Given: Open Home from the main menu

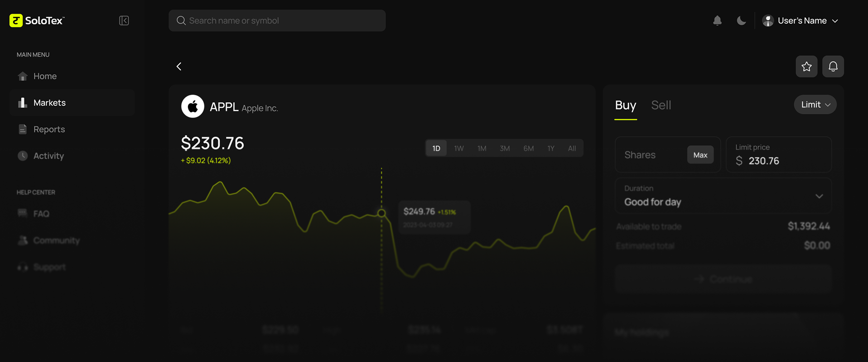Looking at the screenshot, I should [45, 76].
